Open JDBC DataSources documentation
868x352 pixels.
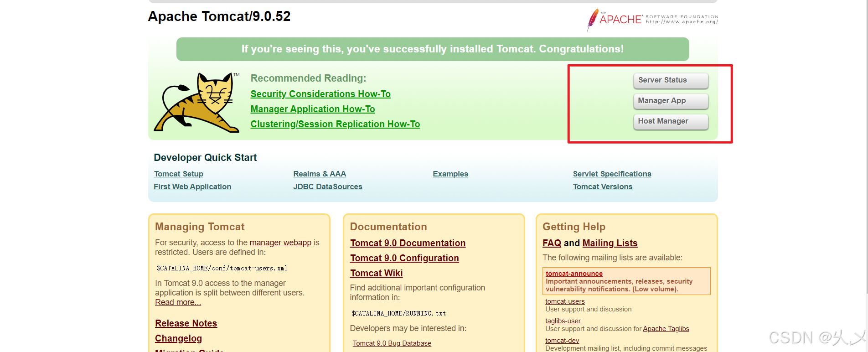[x=328, y=186]
